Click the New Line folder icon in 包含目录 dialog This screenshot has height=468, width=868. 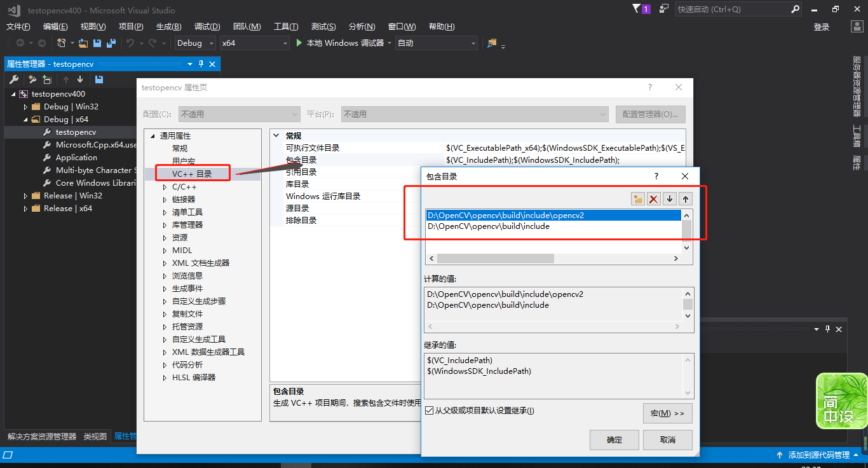(x=637, y=198)
